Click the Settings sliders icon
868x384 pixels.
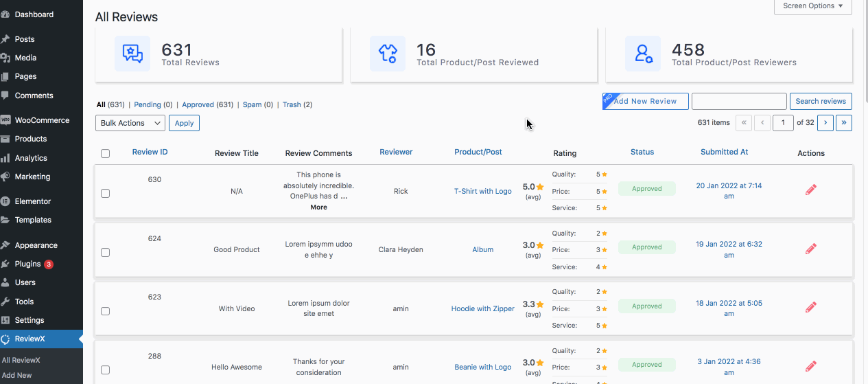tap(5, 320)
